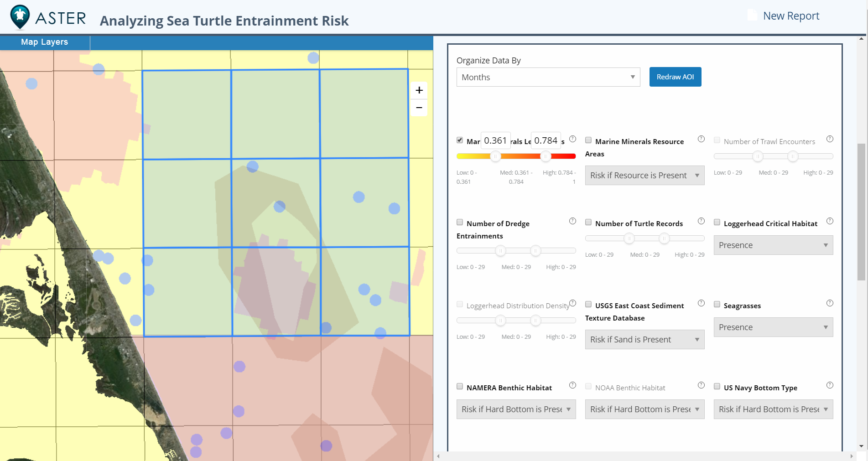
Task: Click the high slider handle for Marine Minerals Leases
Action: pyautogui.click(x=546, y=156)
